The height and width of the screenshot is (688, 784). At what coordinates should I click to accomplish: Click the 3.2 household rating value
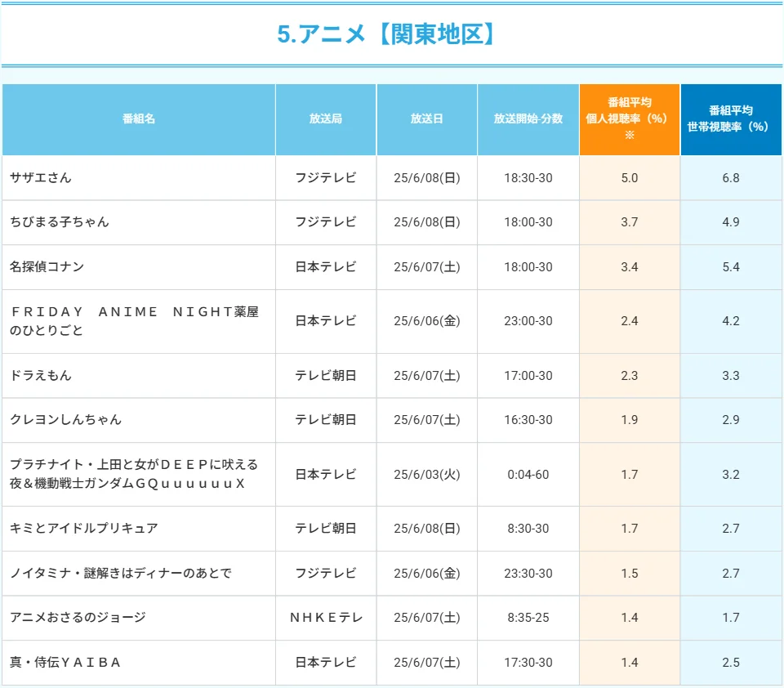coord(730,474)
